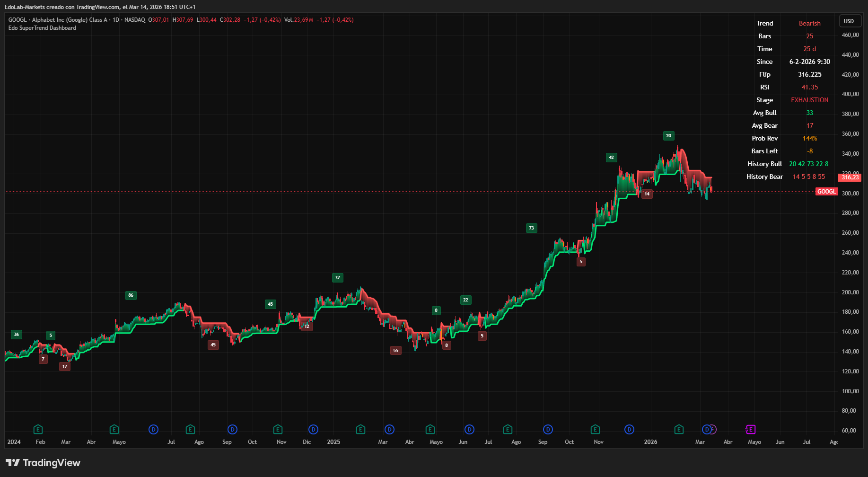Open the USD currency selector
Screen dimensions: 868x477
(849, 21)
